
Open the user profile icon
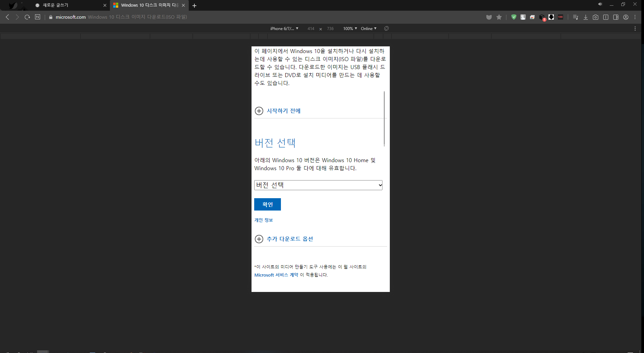626,17
